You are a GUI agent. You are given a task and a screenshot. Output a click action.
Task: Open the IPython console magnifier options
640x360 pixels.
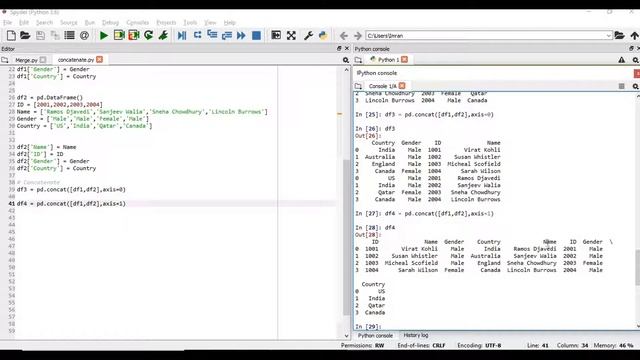click(x=636, y=86)
